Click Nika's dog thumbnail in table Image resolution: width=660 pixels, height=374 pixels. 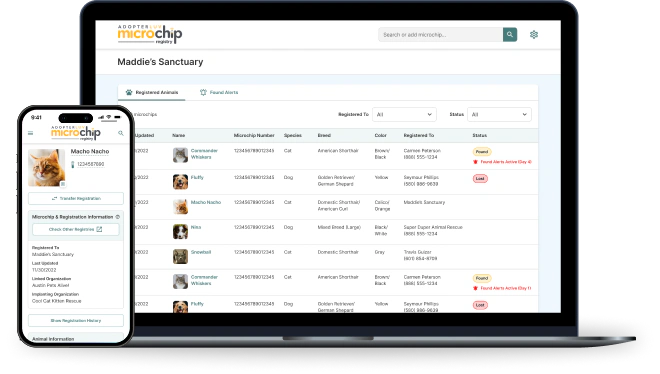(x=180, y=231)
